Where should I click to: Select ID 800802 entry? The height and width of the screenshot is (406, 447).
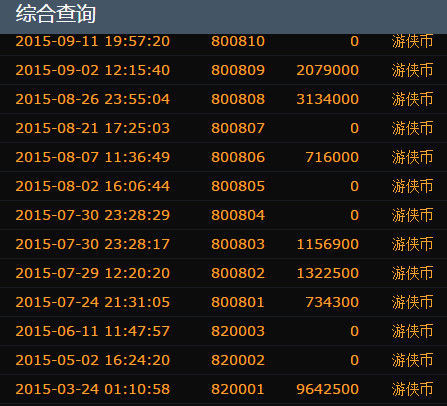pyautogui.click(x=223, y=273)
